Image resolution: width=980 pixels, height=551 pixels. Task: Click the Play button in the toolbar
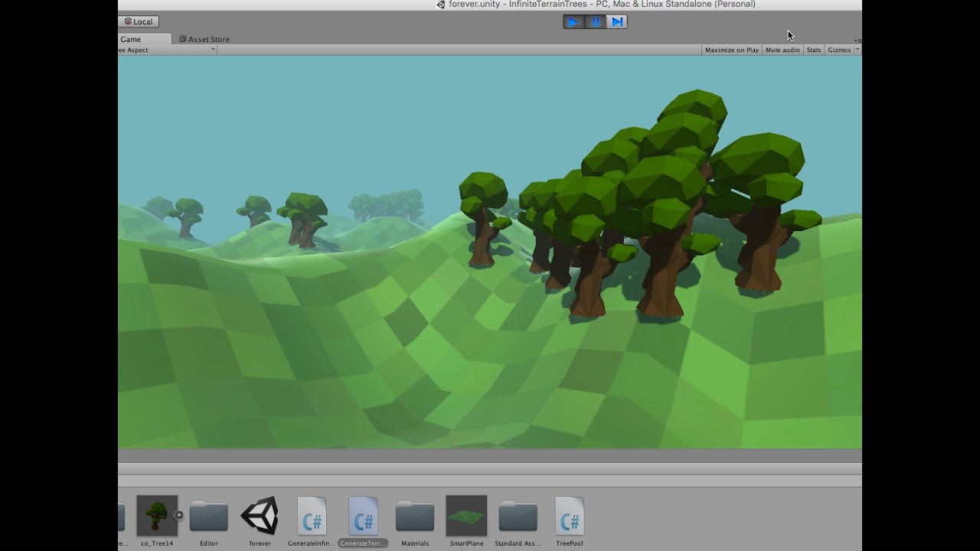pyautogui.click(x=573, y=21)
